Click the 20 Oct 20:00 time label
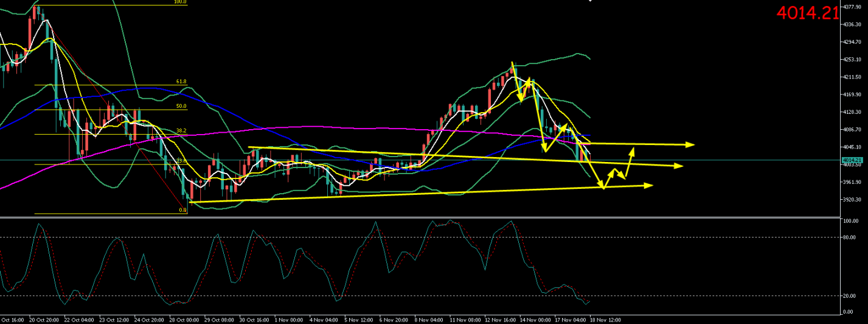868x324 pixels. pyautogui.click(x=44, y=320)
